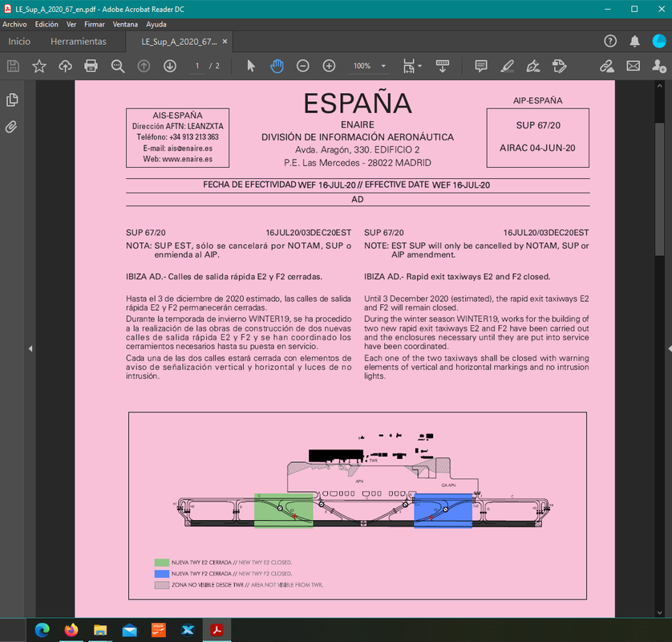Click the ESPAÑA document title
Viewport: 672px width, 642px height.
click(358, 104)
